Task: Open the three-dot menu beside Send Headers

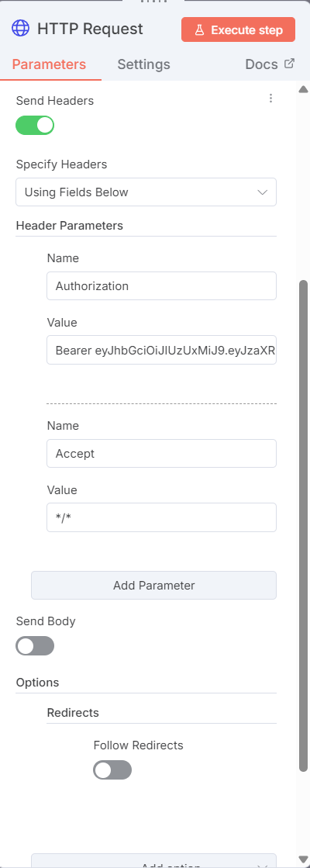Action: [270, 98]
